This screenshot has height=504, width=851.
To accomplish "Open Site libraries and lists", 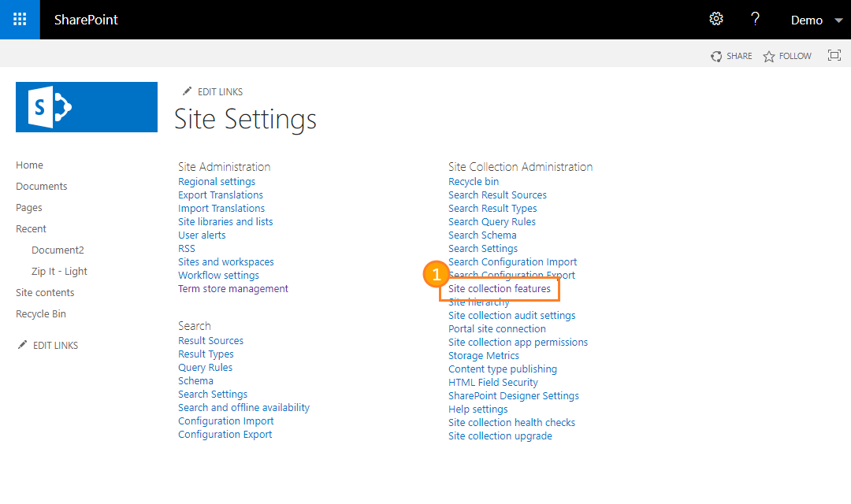I will tap(225, 221).
